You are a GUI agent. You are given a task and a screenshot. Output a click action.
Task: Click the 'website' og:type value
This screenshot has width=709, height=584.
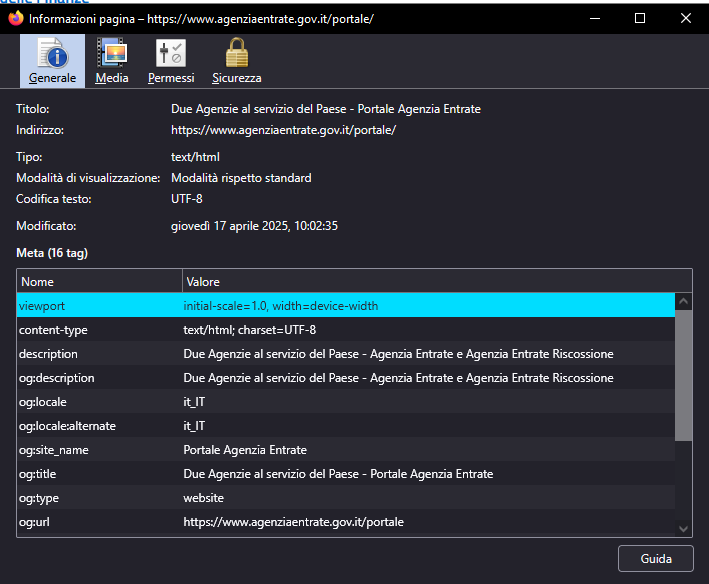(203, 498)
